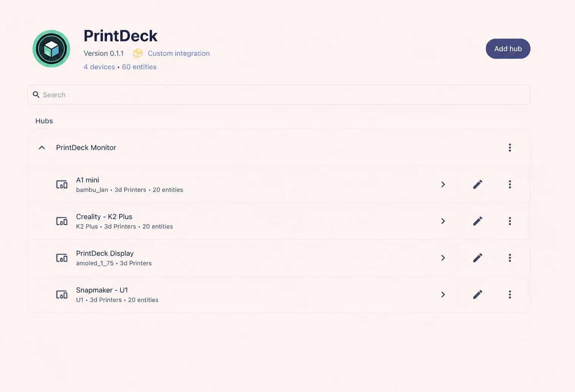This screenshot has height=392, width=575.
Task: Focus the Search input field
Action: tap(279, 95)
